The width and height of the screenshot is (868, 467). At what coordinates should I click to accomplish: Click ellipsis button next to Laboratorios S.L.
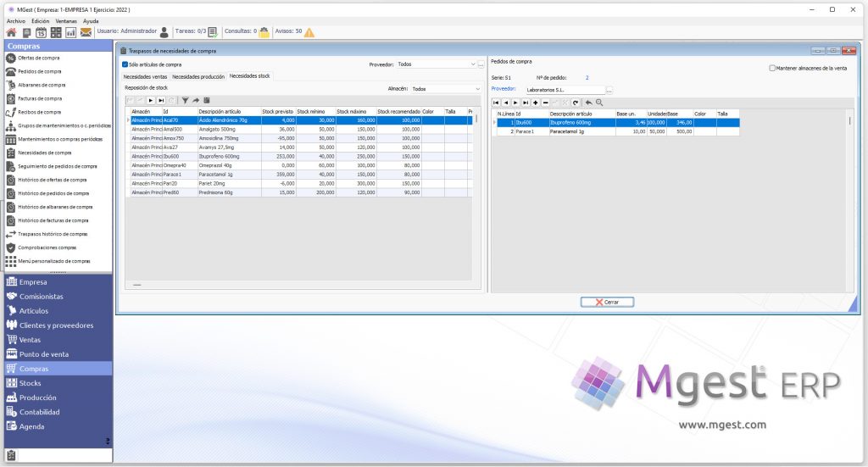point(609,90)
